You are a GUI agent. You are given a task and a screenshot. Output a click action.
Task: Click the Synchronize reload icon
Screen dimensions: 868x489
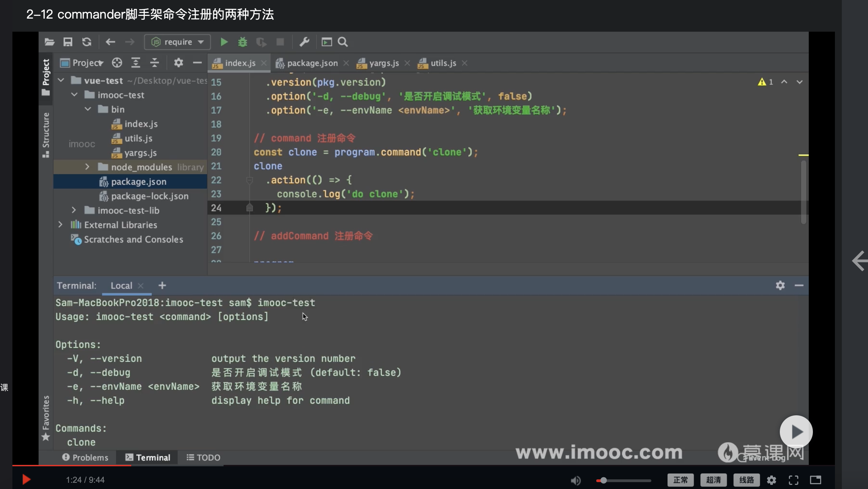click(86, 42)
